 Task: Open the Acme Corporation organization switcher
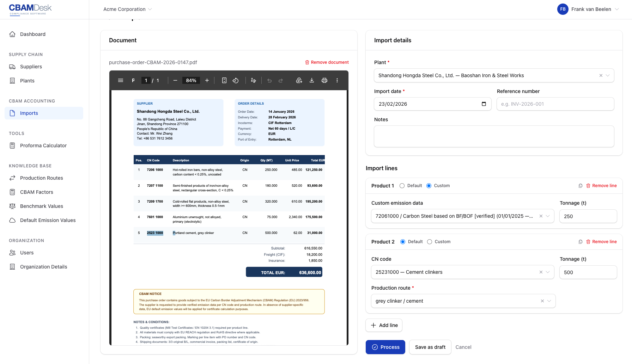click(x=127, y=9)
